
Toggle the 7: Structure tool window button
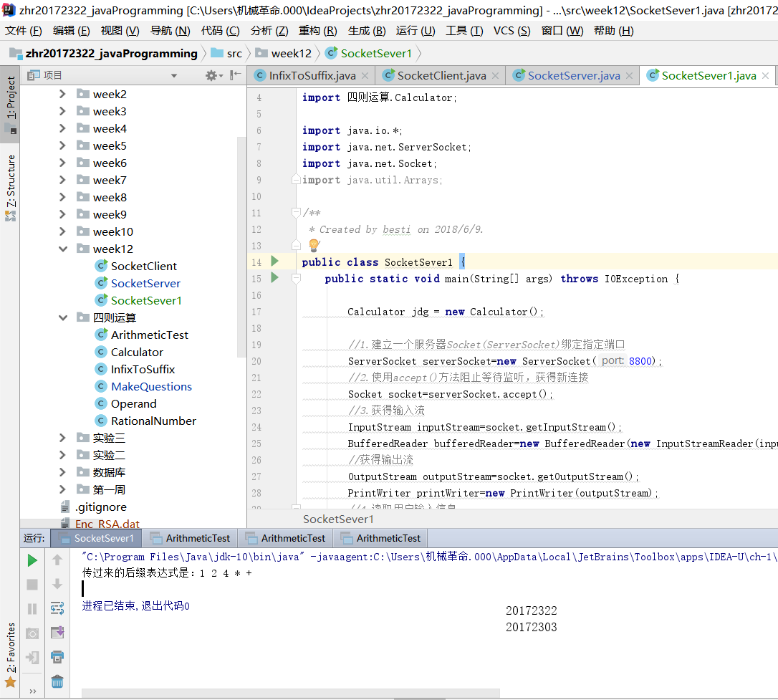coord(11,188)
